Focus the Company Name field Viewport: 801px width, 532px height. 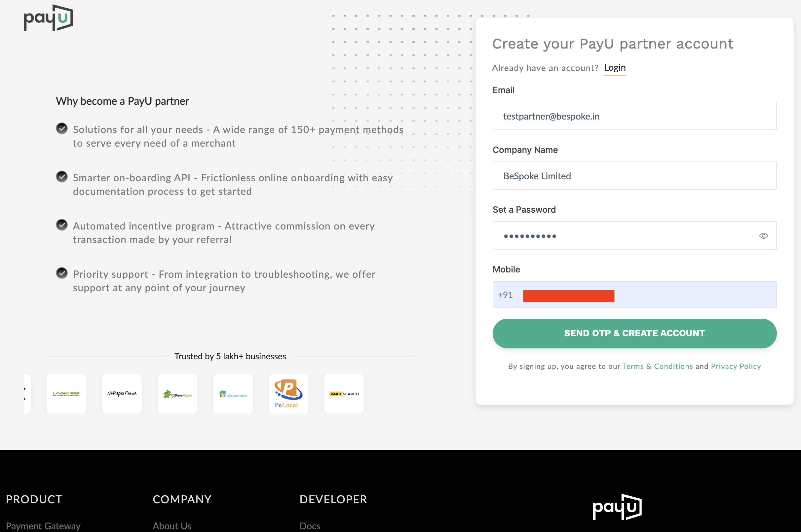click(634, 176)
